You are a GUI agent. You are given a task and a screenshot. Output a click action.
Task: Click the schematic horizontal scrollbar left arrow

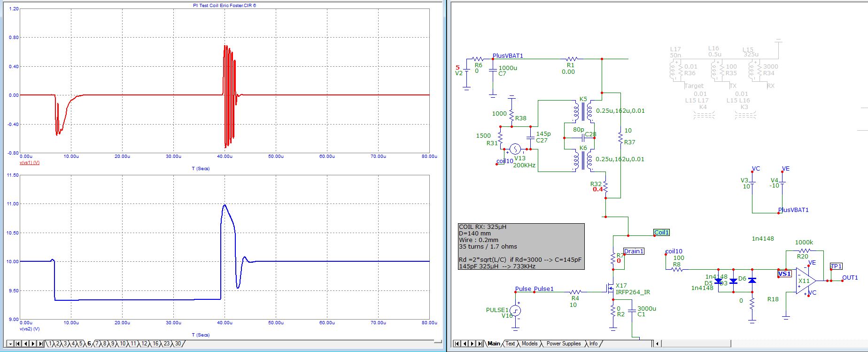pos(657,344)
